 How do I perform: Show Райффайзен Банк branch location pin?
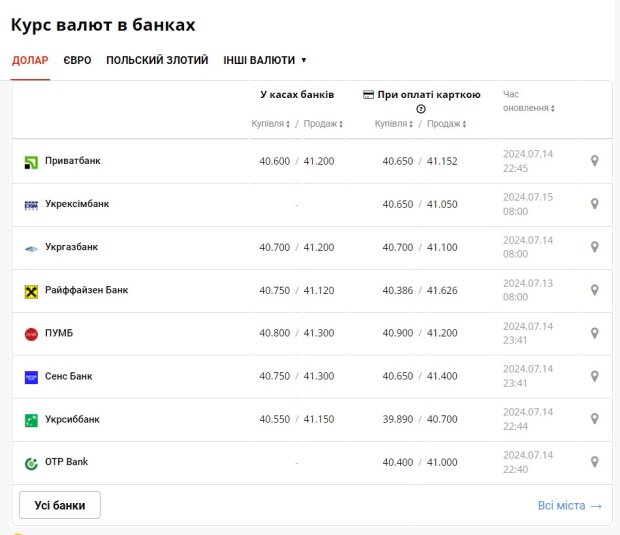click(594, 290)
